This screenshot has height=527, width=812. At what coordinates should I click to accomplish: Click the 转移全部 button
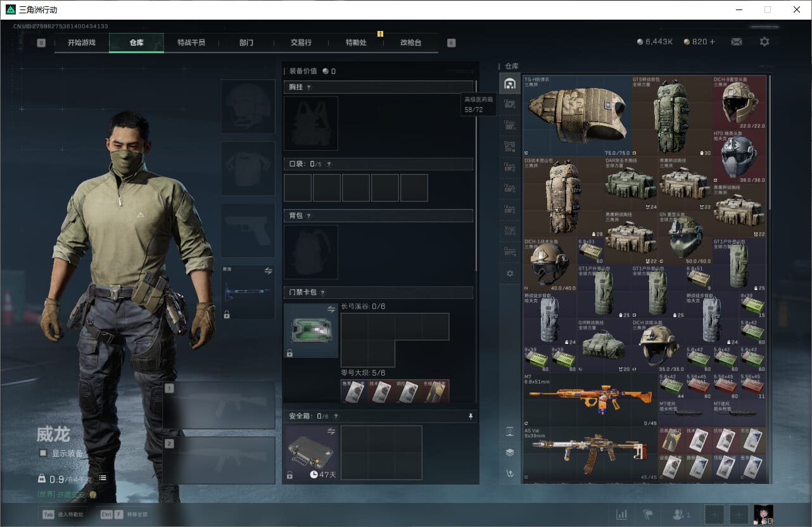point(124,514)
